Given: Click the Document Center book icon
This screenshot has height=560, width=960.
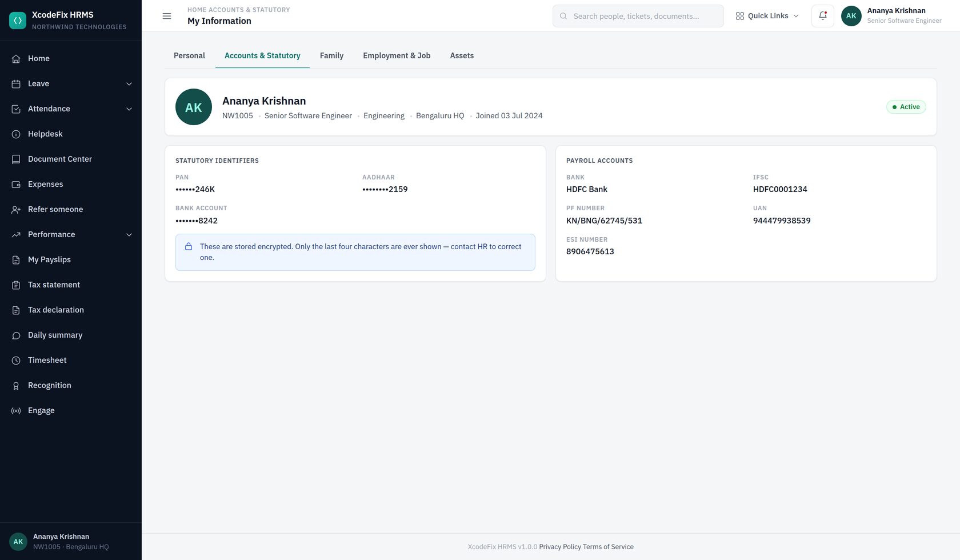Looking at the screenshot, I should coord(16,159).
